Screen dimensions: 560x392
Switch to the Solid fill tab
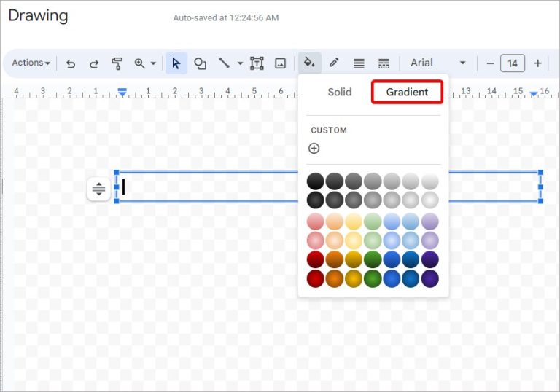point(340,92)
